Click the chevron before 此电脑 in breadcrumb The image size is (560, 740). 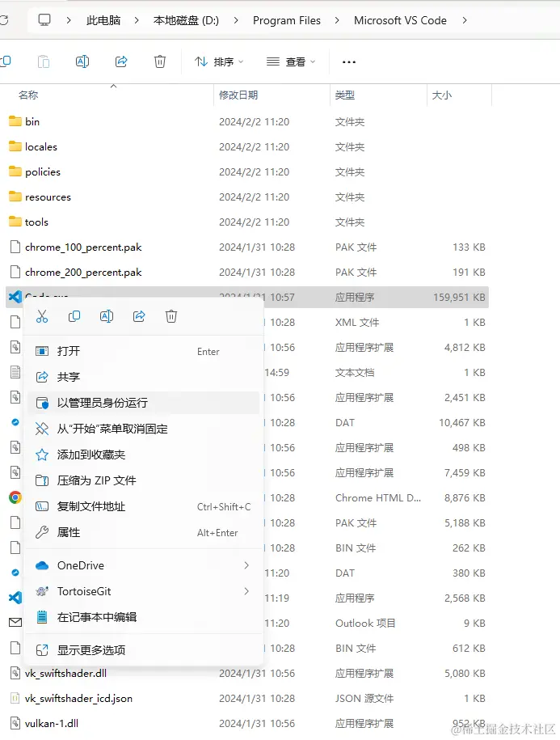coord(69,20)
